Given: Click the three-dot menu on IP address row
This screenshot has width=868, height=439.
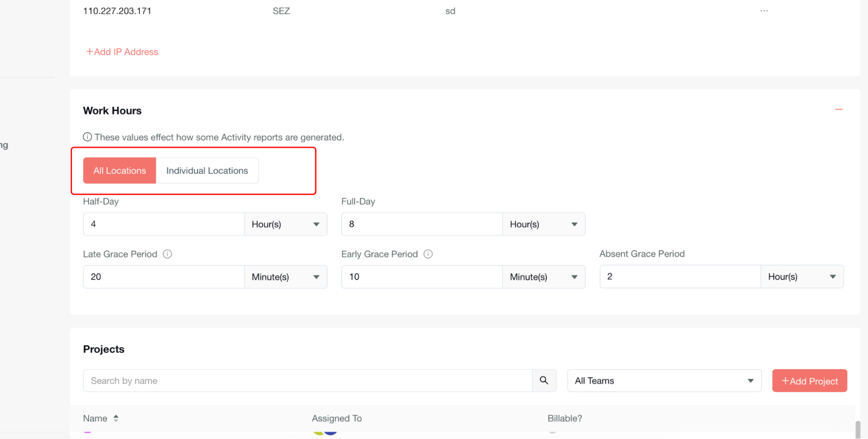Looking at the screenshot, I should click(764, 11).
